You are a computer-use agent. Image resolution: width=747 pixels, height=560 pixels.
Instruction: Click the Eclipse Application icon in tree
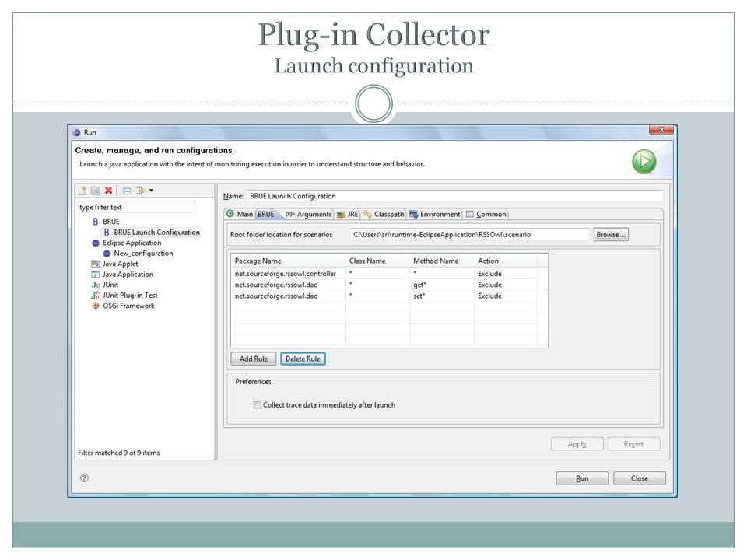point(95,243)
